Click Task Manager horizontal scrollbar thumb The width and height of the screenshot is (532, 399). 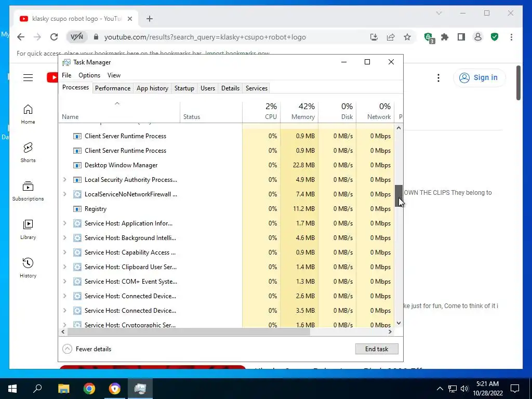pos(189,332)
